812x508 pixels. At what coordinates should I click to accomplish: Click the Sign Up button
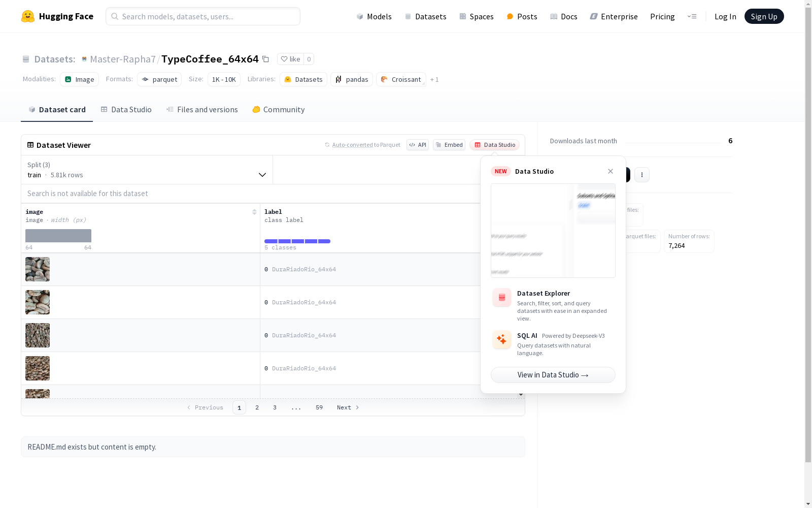(764, 16)
